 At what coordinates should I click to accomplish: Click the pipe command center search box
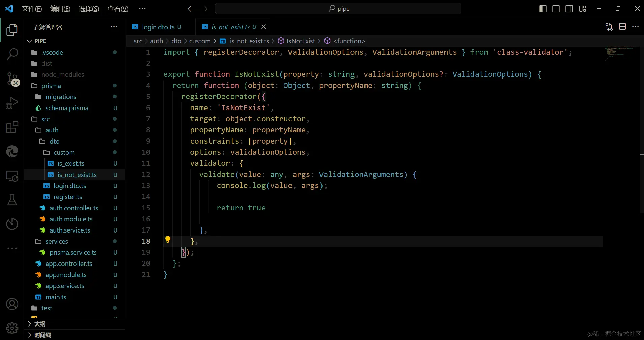338,9
